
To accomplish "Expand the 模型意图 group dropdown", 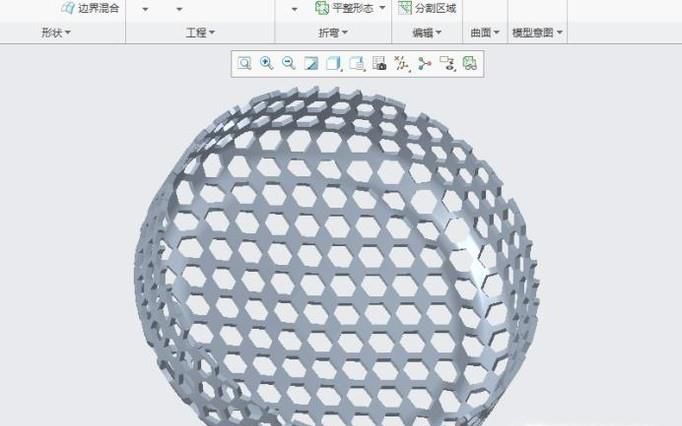I will (x=537, y=33).
